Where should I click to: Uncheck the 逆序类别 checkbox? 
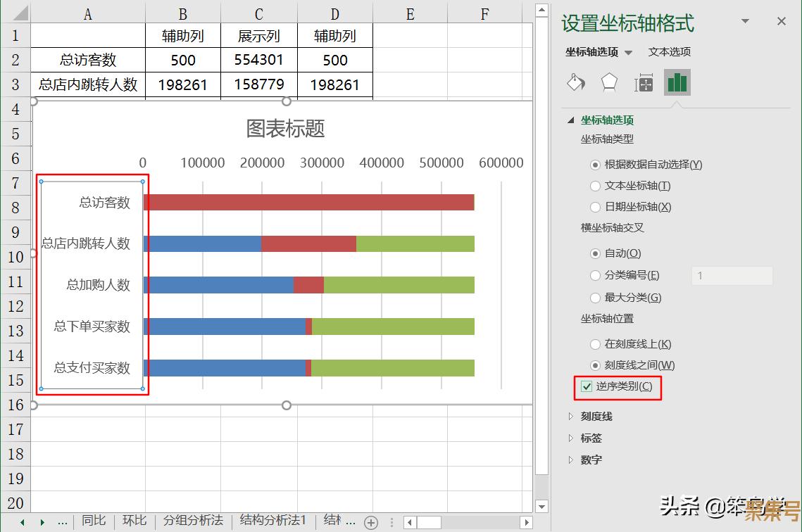coord(587,386)
